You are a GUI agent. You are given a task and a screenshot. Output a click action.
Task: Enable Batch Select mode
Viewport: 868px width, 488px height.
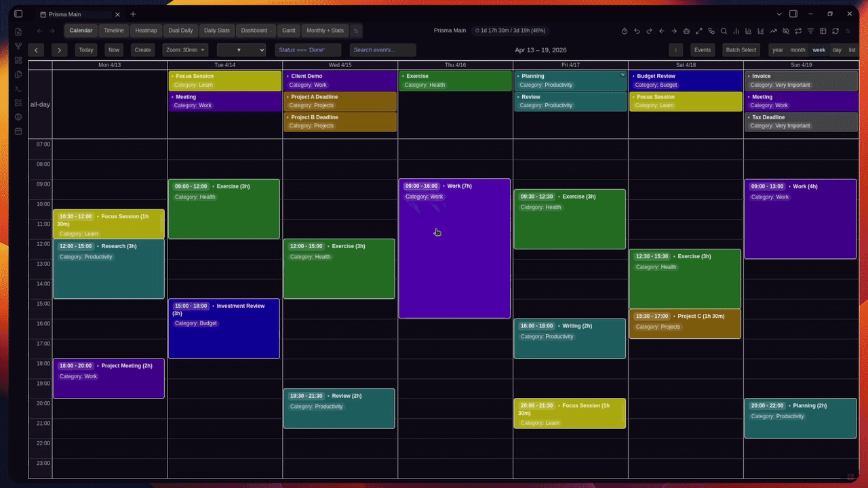(741, 50)
